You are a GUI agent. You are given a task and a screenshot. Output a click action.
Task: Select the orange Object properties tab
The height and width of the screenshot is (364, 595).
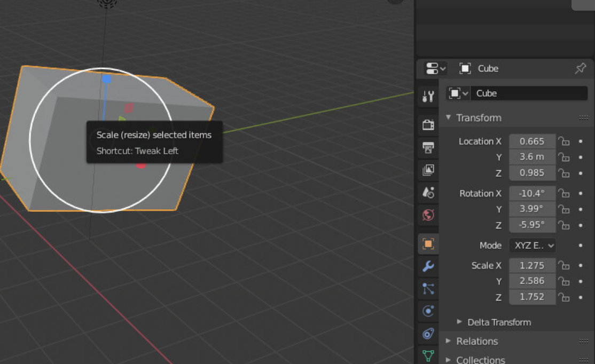428,244
